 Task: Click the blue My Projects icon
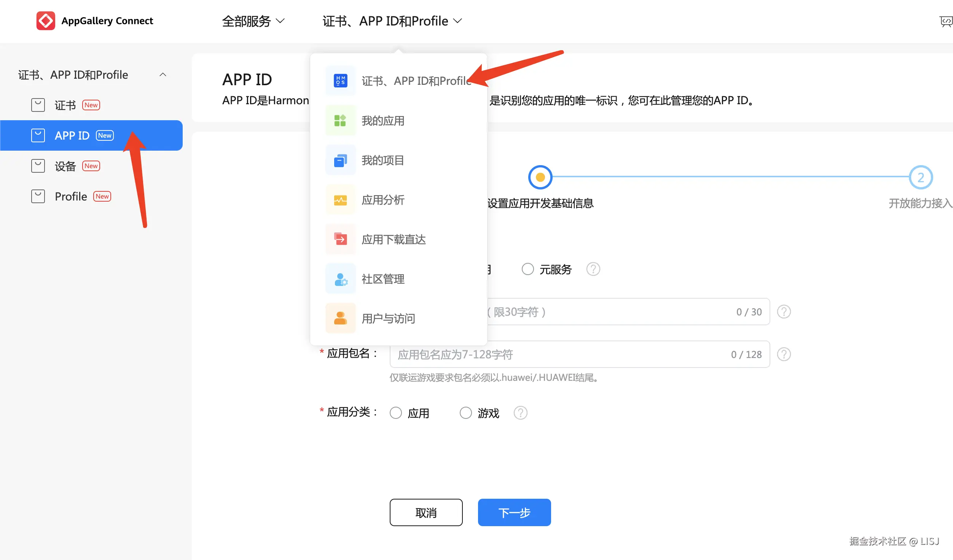point(340,160)
